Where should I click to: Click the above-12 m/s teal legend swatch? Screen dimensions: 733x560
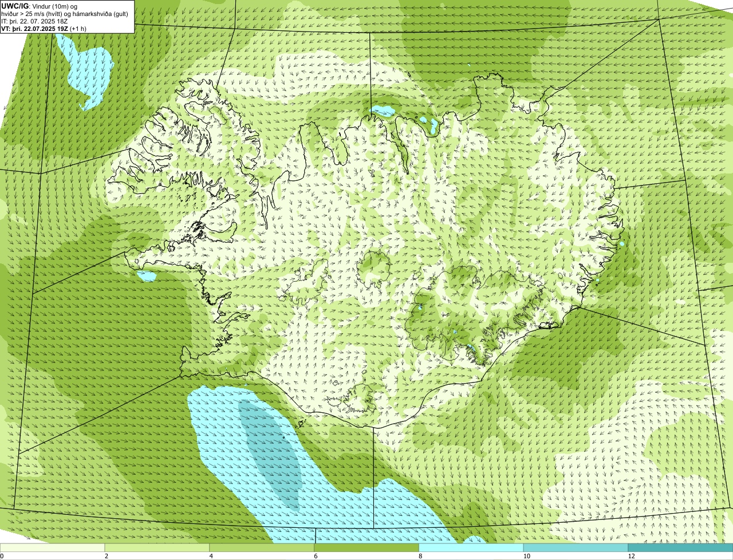(x=681, y=548)
